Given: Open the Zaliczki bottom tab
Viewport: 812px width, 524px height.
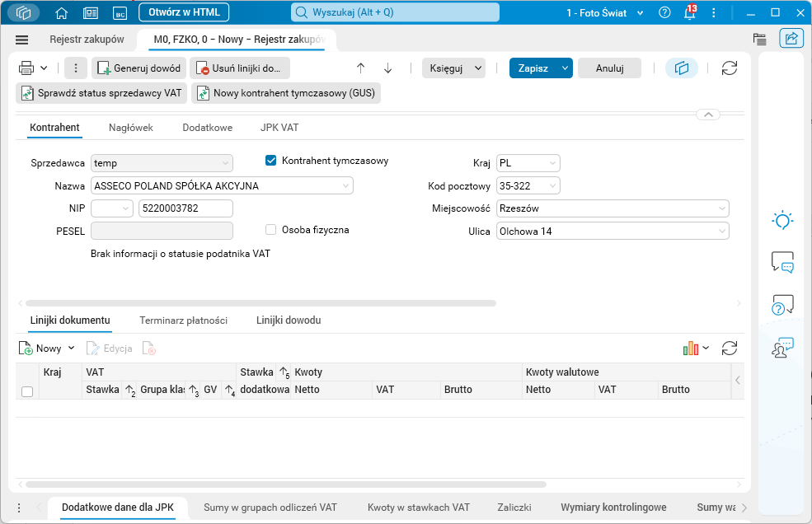Looking at the screenshot, I should (x=514, y=508).
